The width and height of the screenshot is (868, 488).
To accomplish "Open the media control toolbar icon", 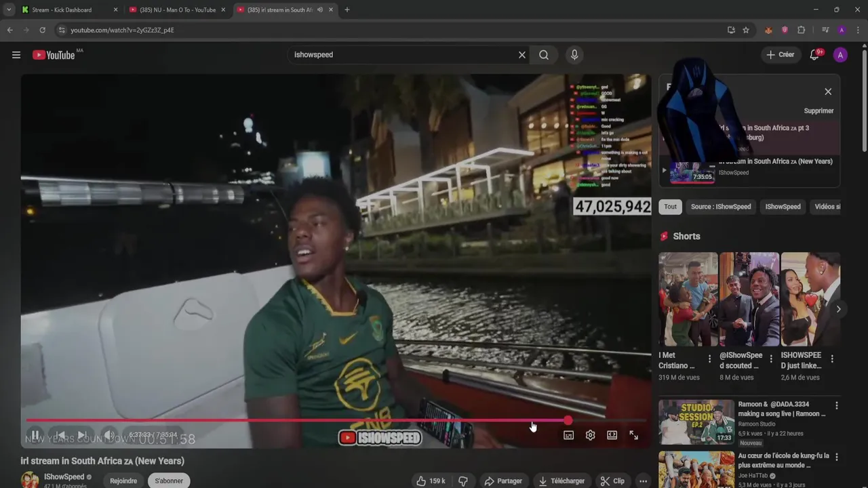I will [825, 30].
